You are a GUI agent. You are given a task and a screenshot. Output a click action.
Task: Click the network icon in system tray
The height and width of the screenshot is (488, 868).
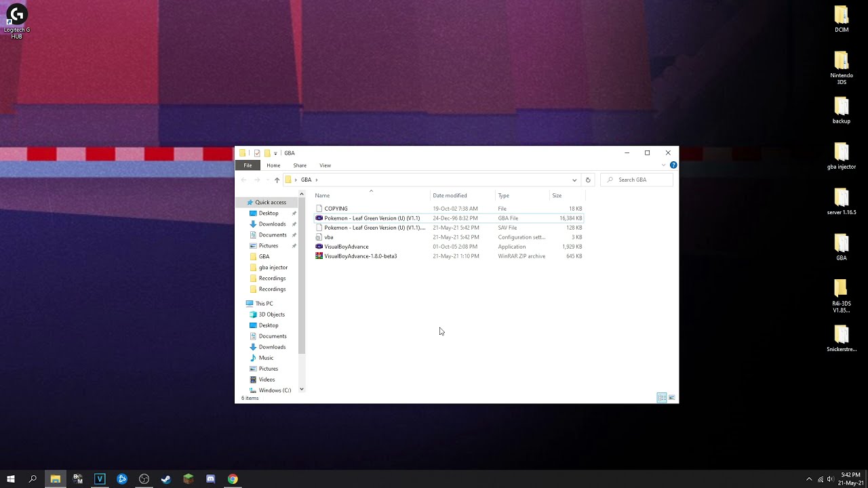(820, 479)
